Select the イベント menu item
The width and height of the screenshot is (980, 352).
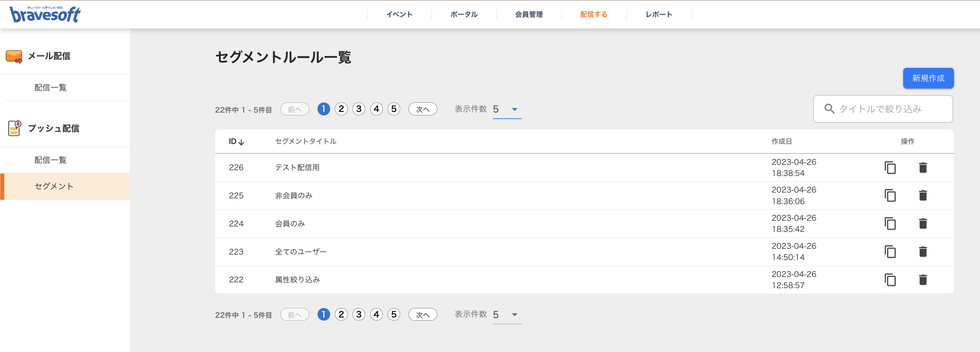[399, 14]
